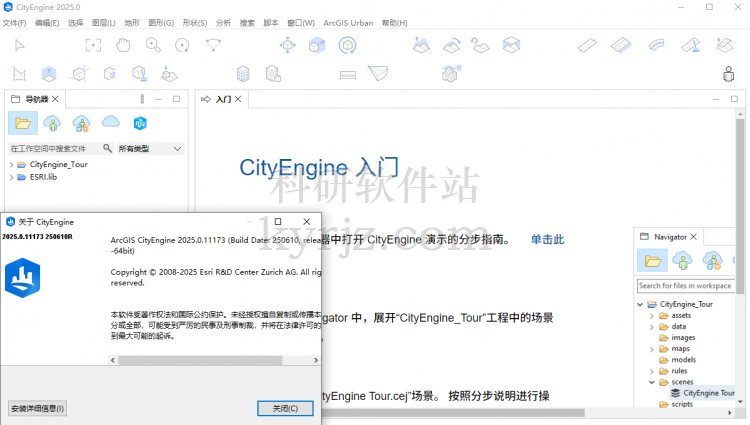This screenshot has width=750, height=425.
Task: Activate the Orbit circular navigation tool
Action: pos(182,45)
